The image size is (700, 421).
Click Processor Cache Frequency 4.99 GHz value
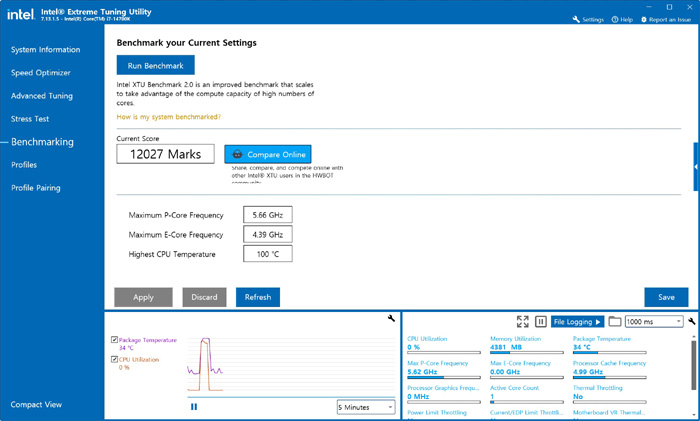coord(588,371)
